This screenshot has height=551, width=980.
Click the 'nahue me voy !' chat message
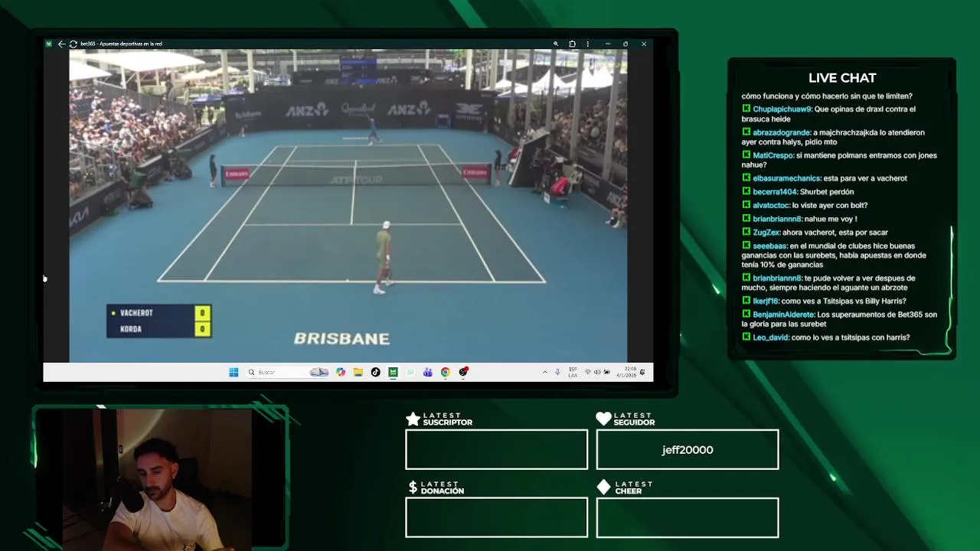coord(831,219)
